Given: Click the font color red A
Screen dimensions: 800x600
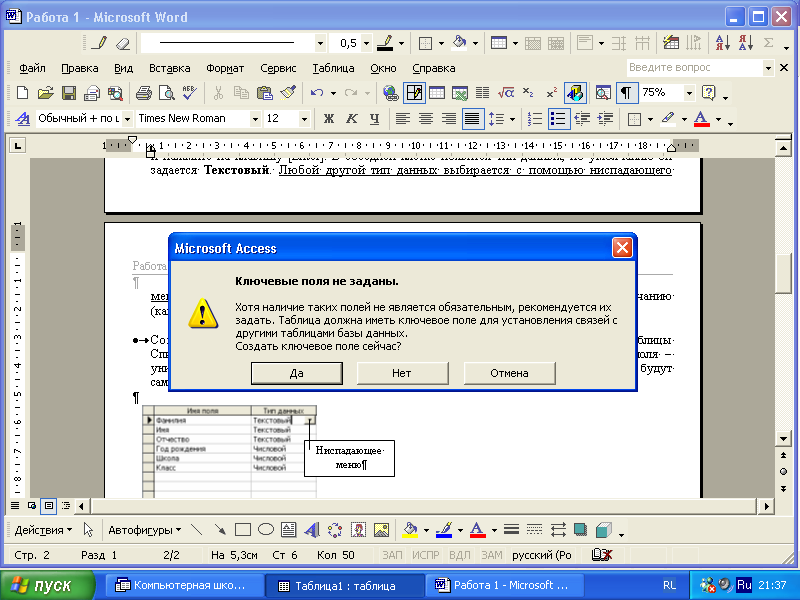Looking at the screenshot, I should [702, 119].
